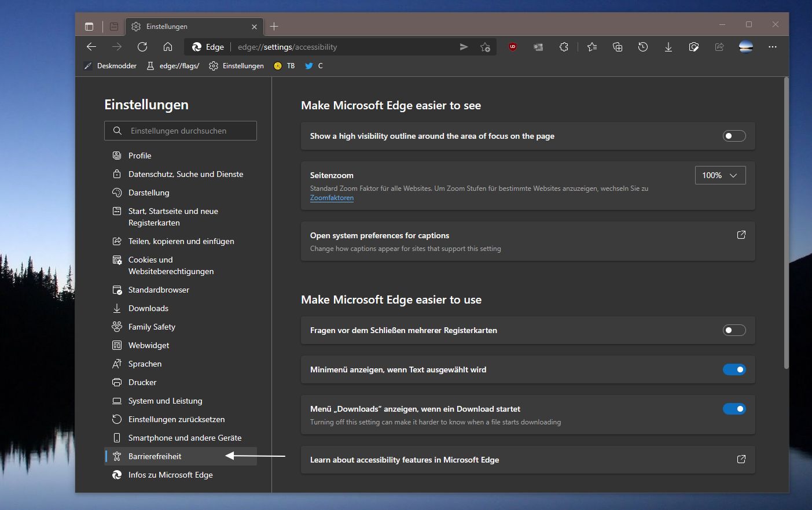Click the Share toolbar icon
Screen dimensions: 812x510
point(719,47)
